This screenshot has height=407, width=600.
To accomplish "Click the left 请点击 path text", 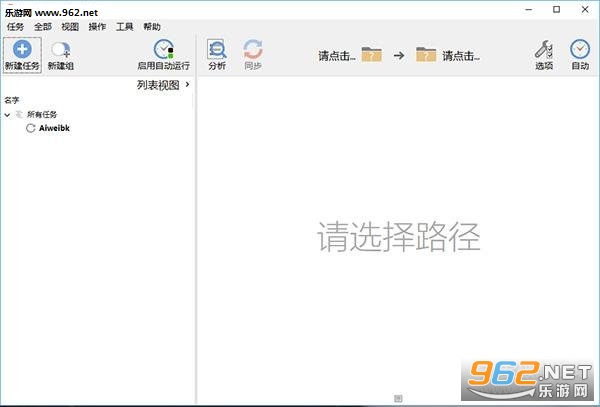I will pos(337,56).
